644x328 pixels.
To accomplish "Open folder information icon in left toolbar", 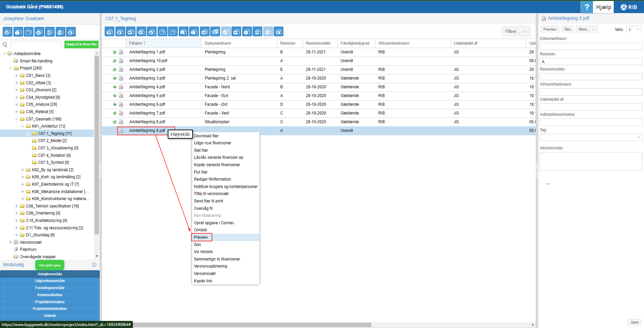I will click(18, 32).
